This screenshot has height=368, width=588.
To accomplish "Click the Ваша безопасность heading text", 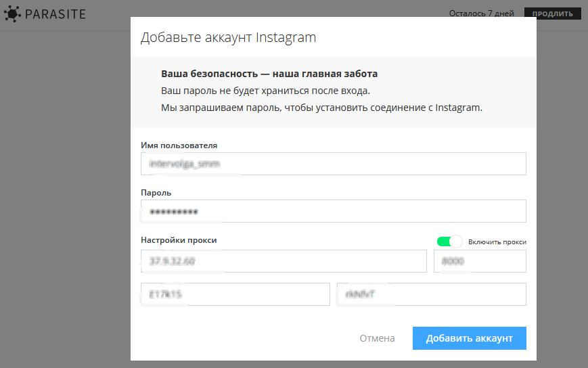I will (x=269, y=74).
